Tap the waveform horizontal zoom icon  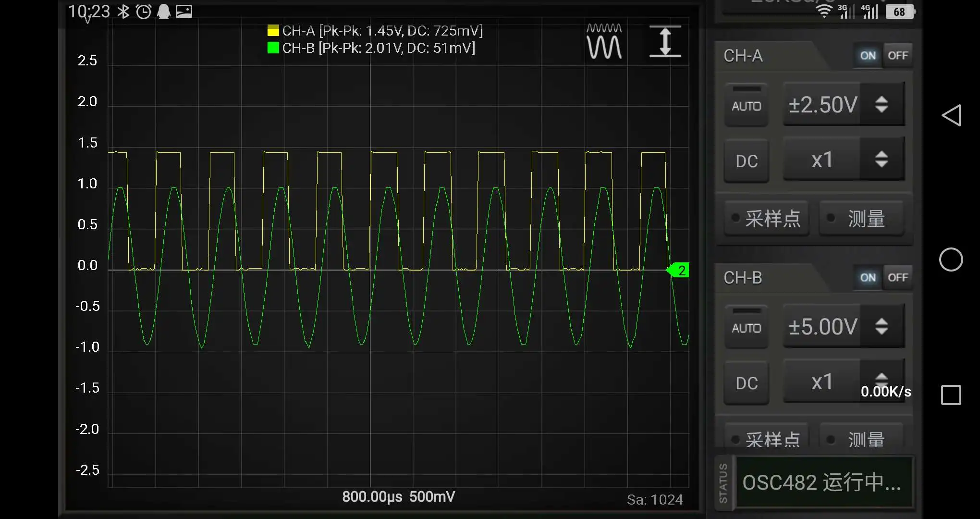pos(604,41)
